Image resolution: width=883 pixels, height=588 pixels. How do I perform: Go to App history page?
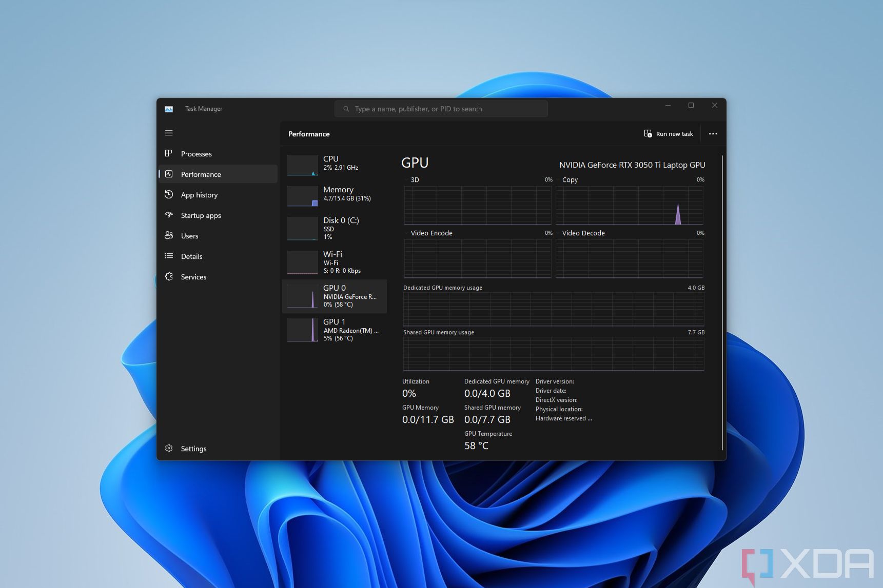(x=218, y=195)
